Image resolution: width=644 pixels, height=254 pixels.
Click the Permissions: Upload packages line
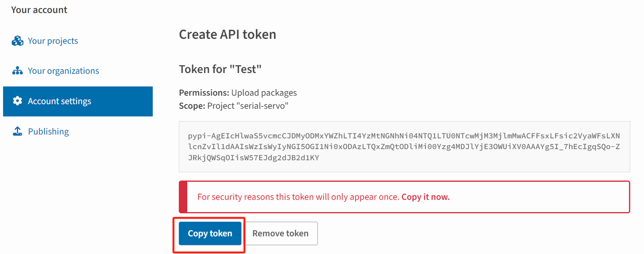pos(238,93)
